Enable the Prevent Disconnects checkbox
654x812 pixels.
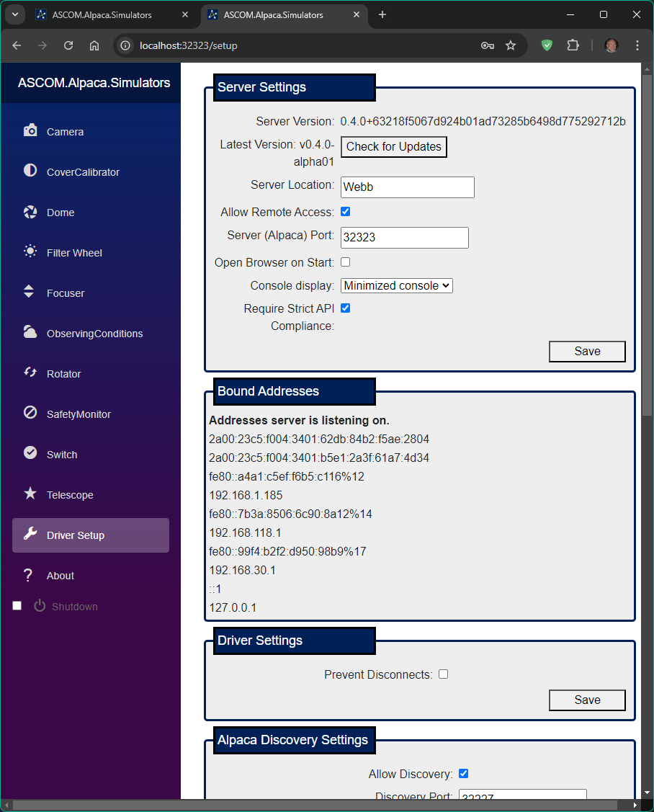(443, 674)
